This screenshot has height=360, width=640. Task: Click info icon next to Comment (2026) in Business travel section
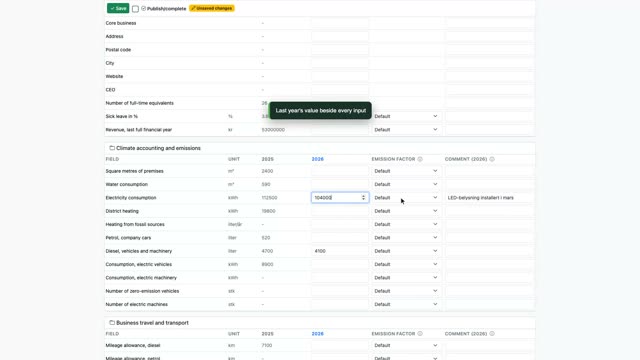pos(492,333)
